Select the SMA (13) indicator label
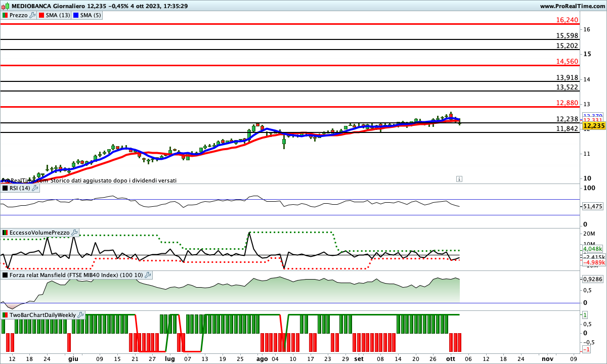This screenshot has height=364, width=607. 58,15
